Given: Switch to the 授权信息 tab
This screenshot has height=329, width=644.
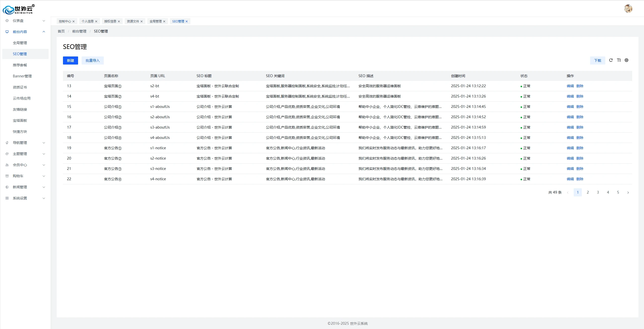Looking at the screenshot, I should (110, 21).
